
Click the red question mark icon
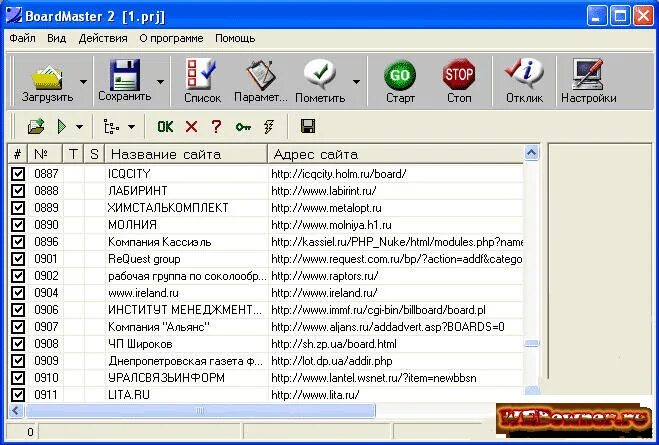click(x=216, y=126)
